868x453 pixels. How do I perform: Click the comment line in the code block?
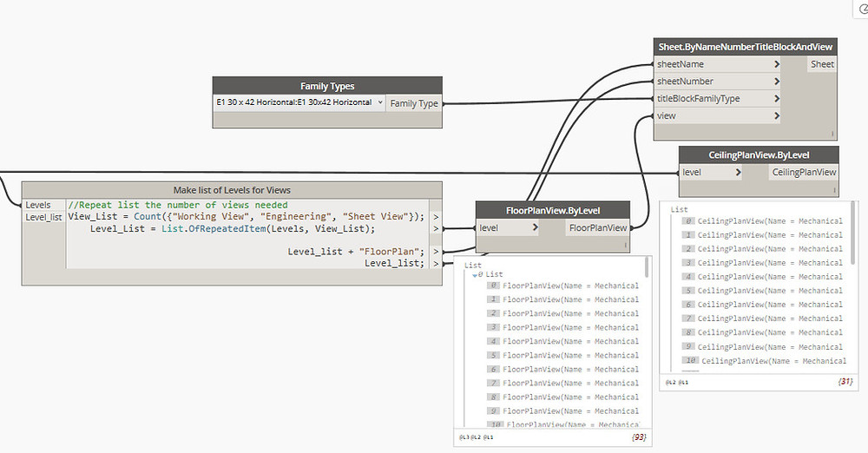pyautogui.click(x=178, y=205)
